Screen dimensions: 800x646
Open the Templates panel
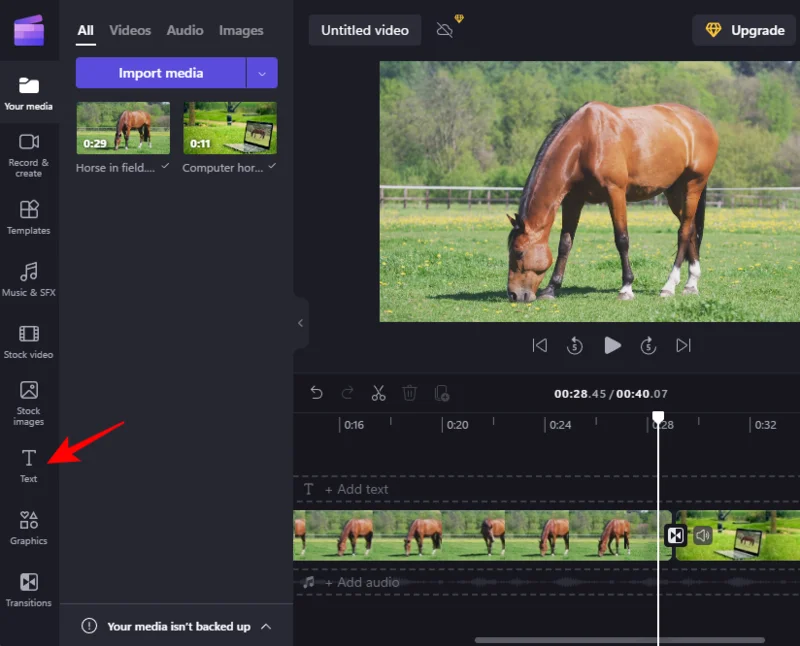point(28,216)
